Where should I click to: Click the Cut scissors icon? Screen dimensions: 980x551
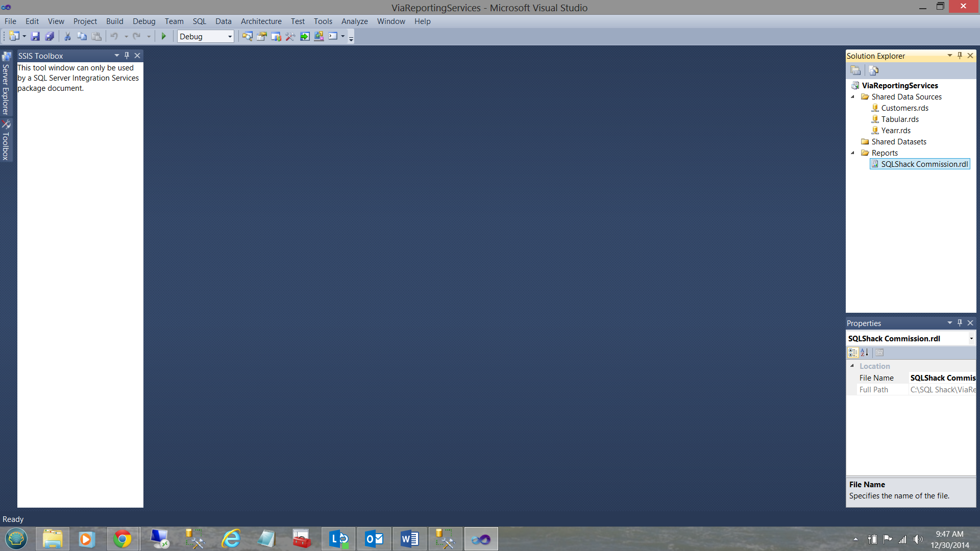click(x=67, y=36)
